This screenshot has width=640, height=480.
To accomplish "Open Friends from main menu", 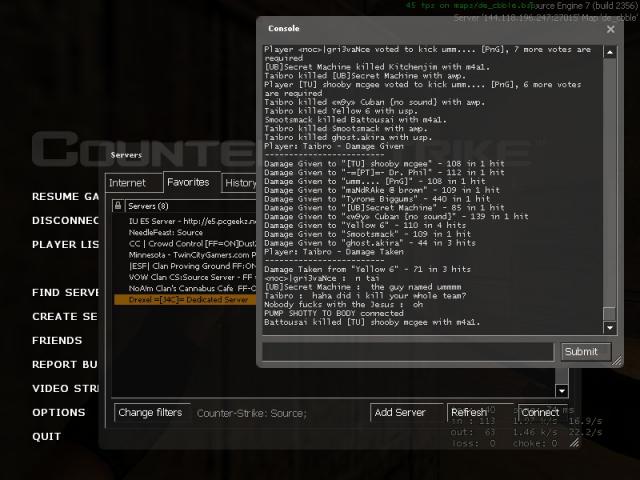I will click(57, 341).
